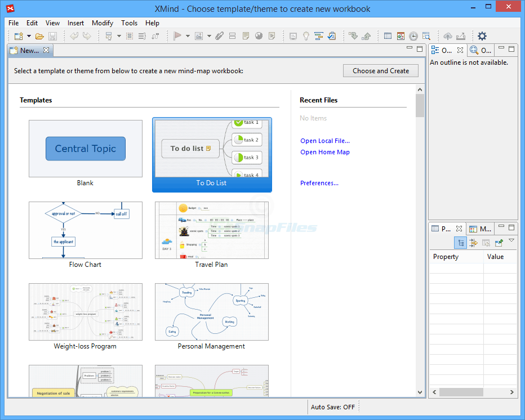Open the File menu
Viewport: 525px width, 420px height.
14,23
